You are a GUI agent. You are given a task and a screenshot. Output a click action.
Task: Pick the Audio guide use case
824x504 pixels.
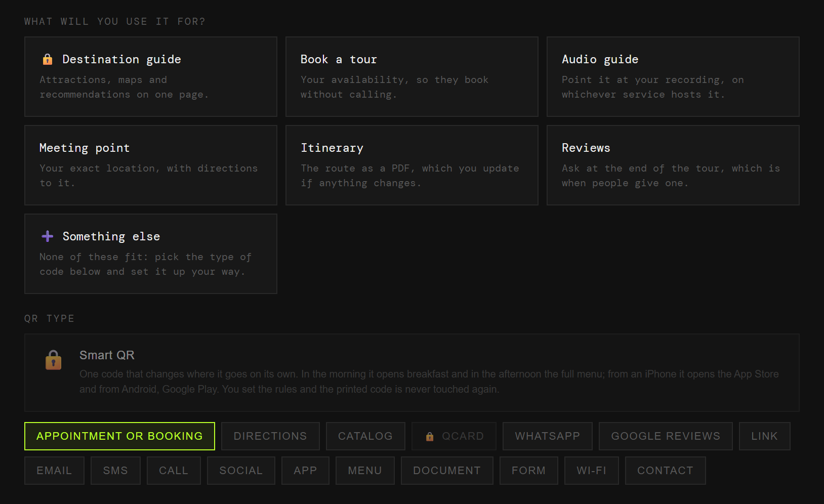(673, 76)
